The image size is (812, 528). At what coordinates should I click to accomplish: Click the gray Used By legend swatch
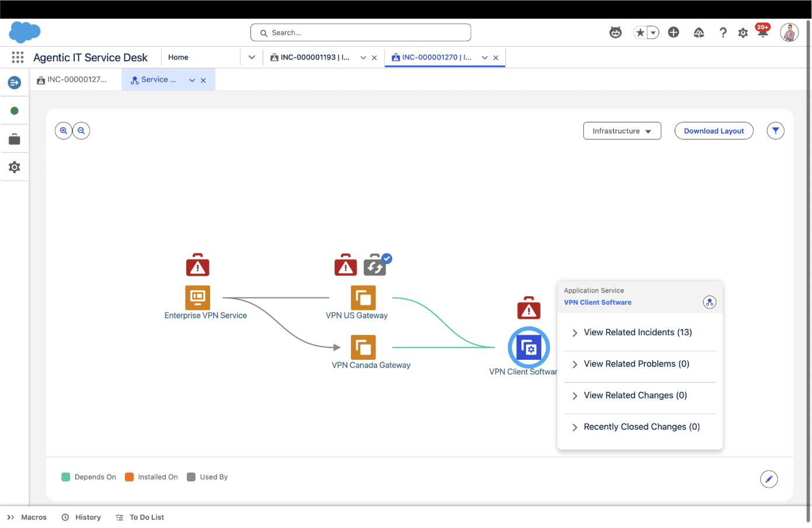pos(191,477)
